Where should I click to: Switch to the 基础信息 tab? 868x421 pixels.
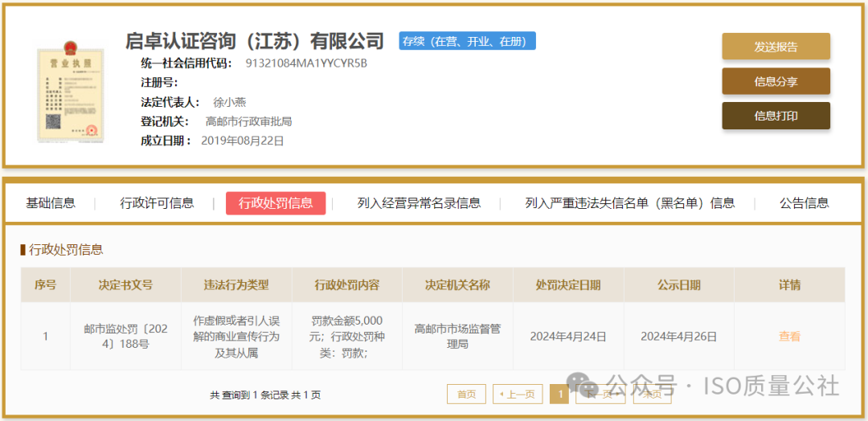51,203
